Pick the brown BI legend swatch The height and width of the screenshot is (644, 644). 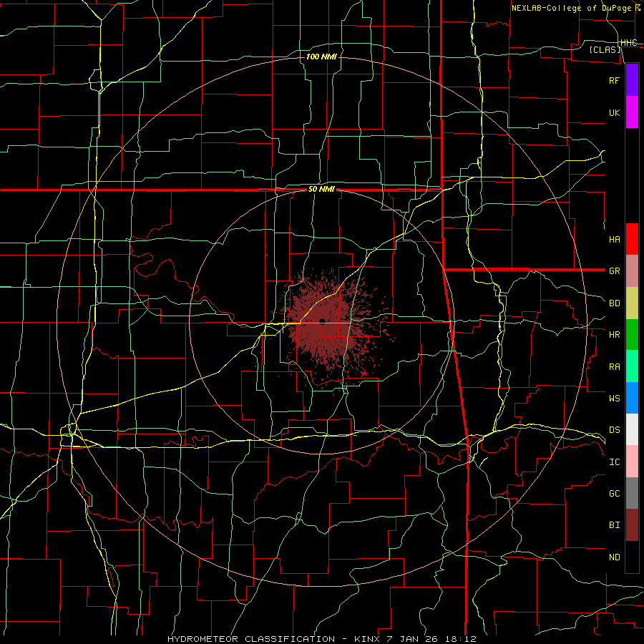(x=632, y=525)
